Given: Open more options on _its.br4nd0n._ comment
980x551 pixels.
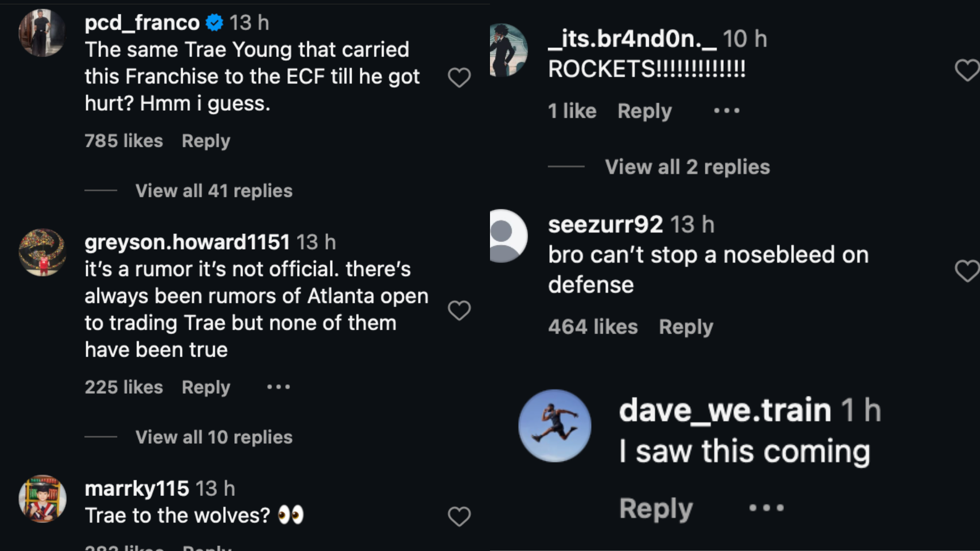Looking at the screenshot, I should click(x=726, y=111).
